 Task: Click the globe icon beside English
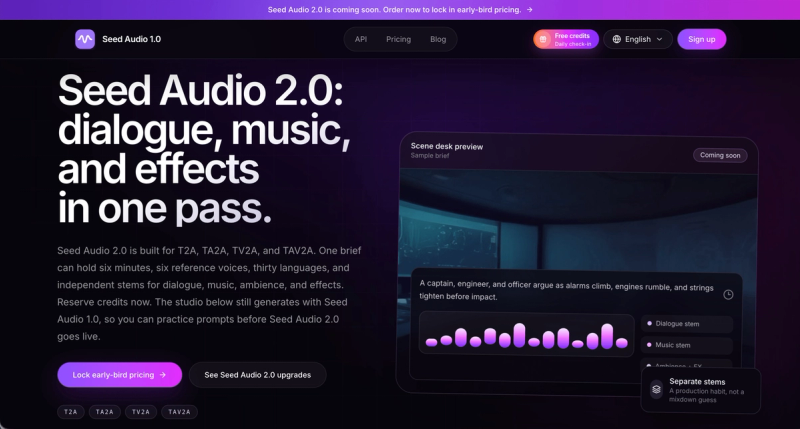(x=616, y=39)
